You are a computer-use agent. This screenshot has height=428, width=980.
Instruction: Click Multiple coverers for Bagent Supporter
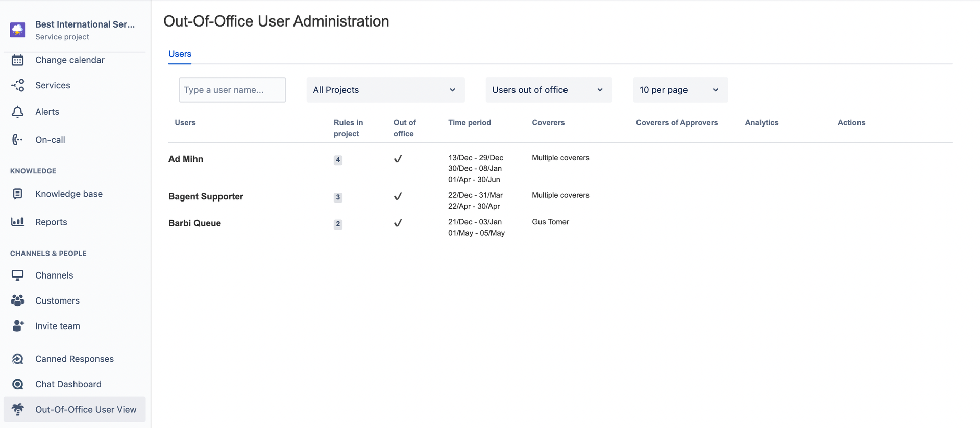(x=560, y=195)
